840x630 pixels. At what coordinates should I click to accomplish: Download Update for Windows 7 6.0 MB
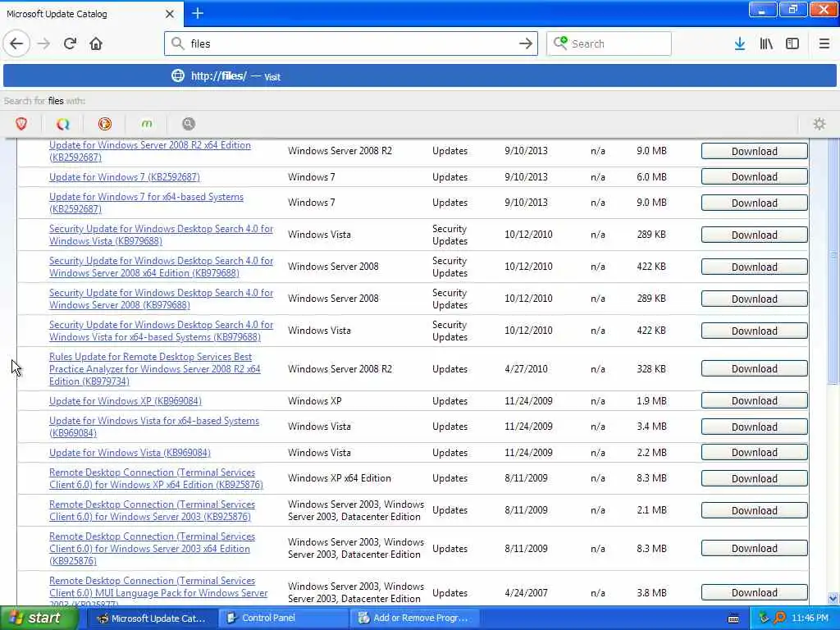(755, 177)
